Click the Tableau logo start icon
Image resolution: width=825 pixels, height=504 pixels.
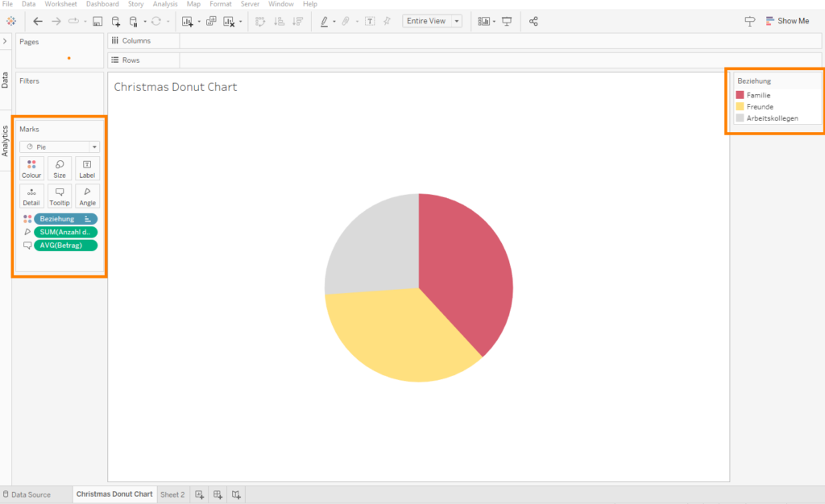(11, 21)
